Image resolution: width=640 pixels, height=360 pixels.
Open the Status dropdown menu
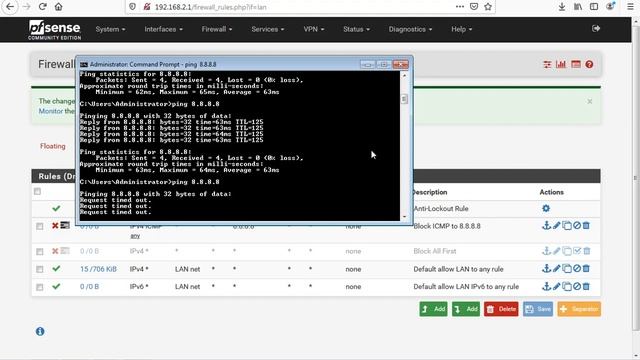click(x=356, y=29)
